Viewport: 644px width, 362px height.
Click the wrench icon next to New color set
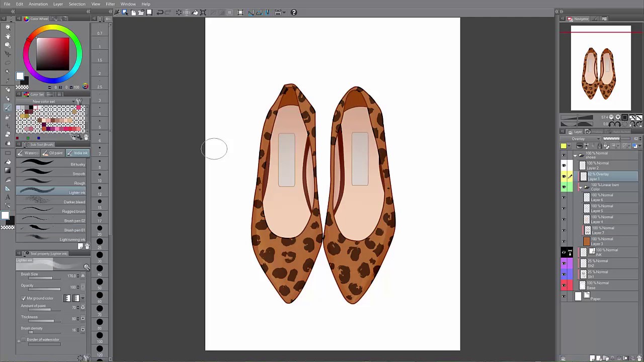click(79, 101)
